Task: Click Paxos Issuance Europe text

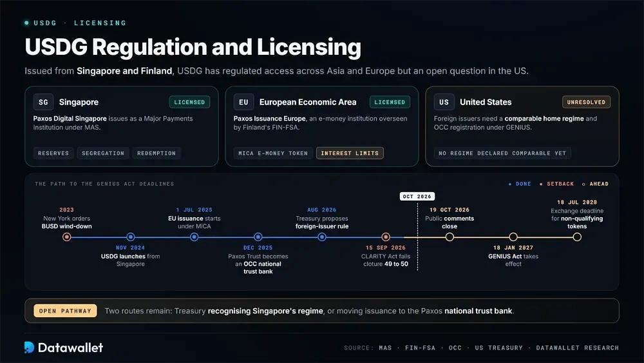Action: [x=269, y=119]
